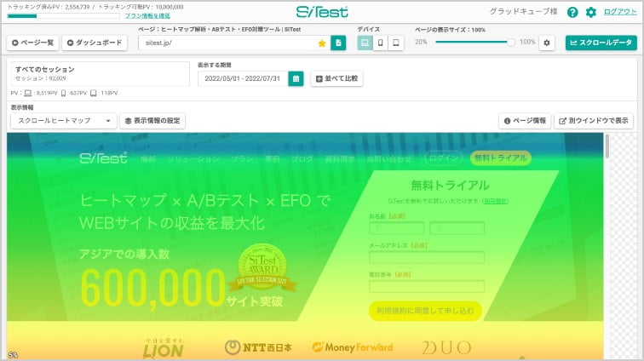The height and width of the screenshot is (361, 644).
Task: Open 表示情報の設定 display settings
Action: (152, 121)
